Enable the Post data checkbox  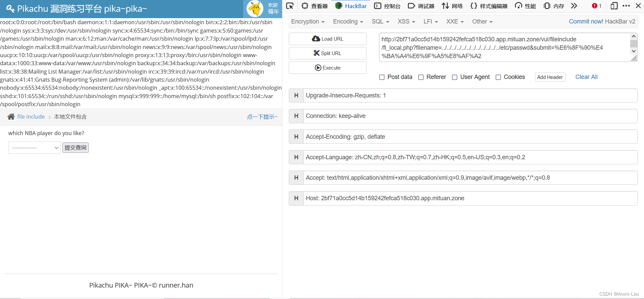click(382, 77)
